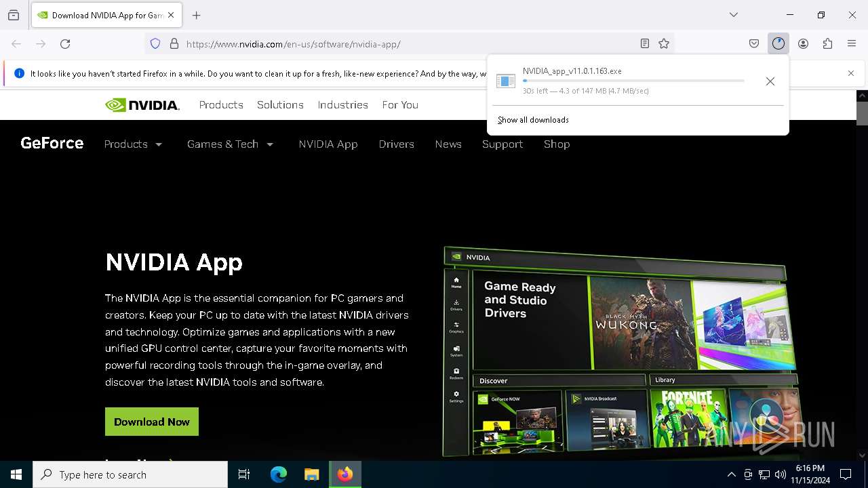The image size is (868, 488).
Task: Open Windows Start menu
Action: (x=16, y=474)
